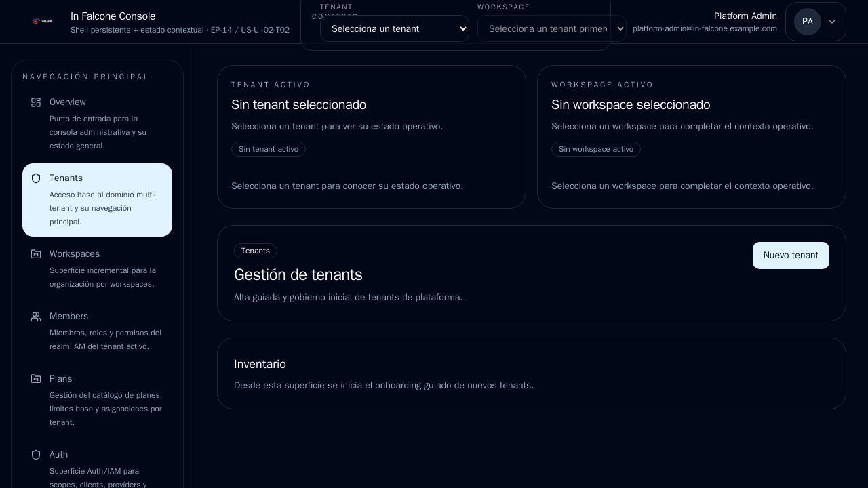Navigate to the Plans section
This screenshot has height=488, width=868.
pyautogui.click(x=97, y=401)
